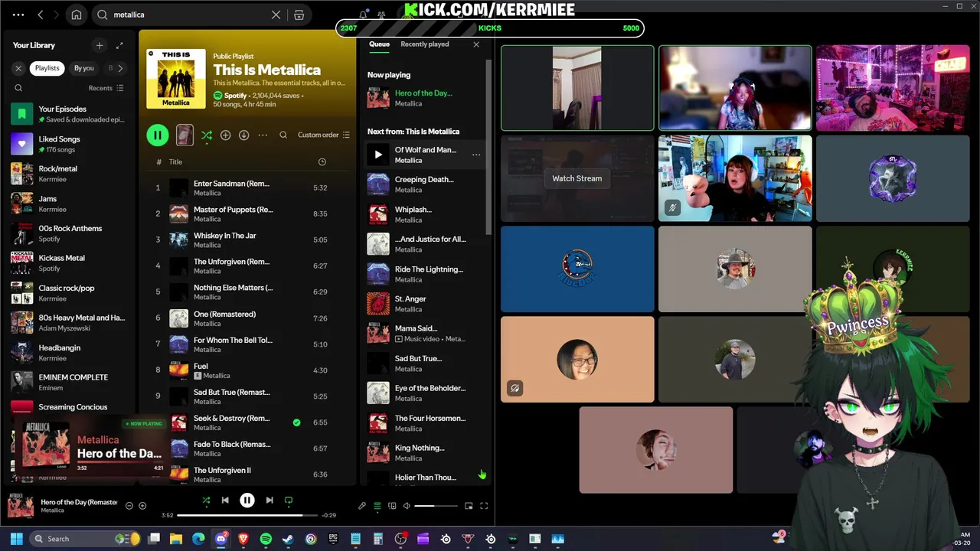The image size is (980, 551).
Task: Show more library filters arrow
Action: (119, 68)
